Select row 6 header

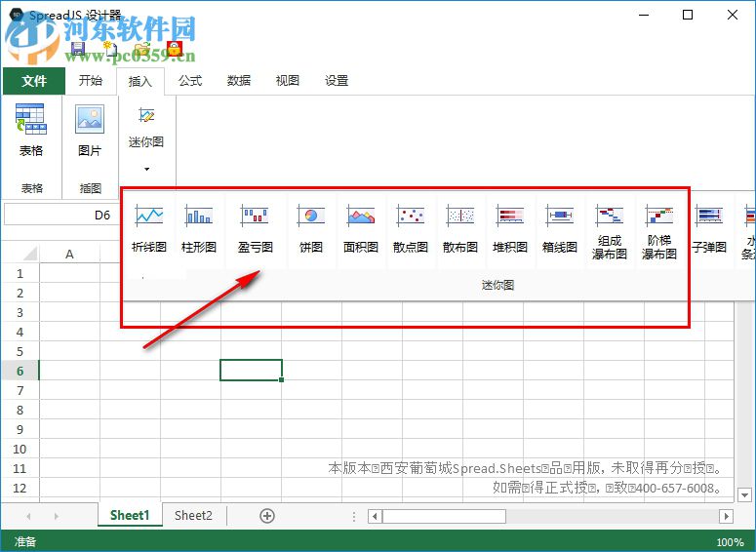(x=20, y=372)
